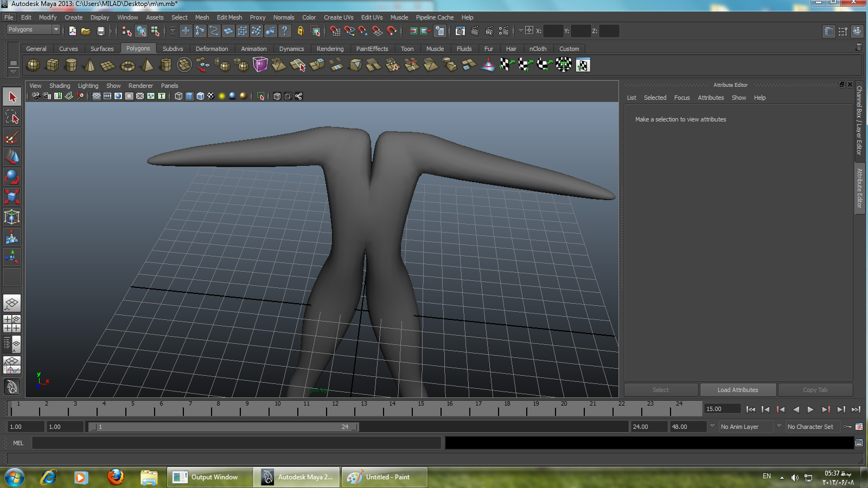
Task: Toggle Snap to points magnet icon
Action: coord(363,31)
